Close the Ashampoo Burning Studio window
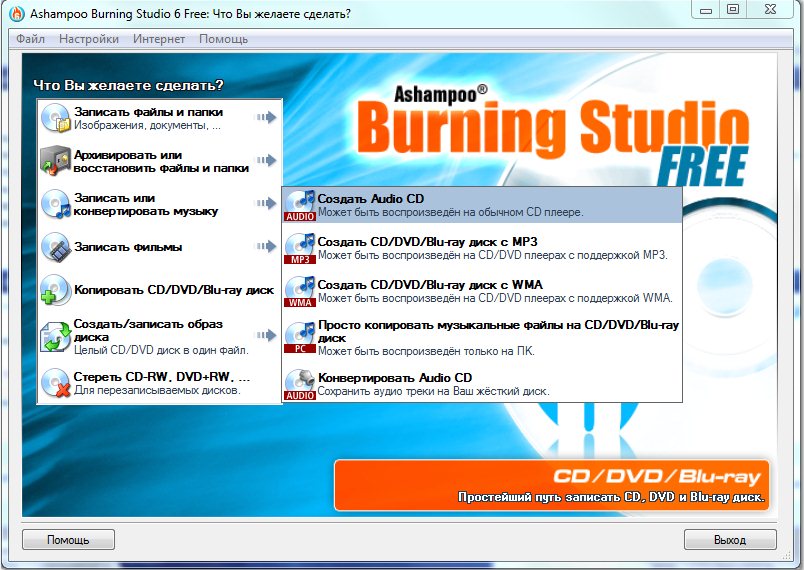Viewport: 804px width, 570px height. (770, 10)
